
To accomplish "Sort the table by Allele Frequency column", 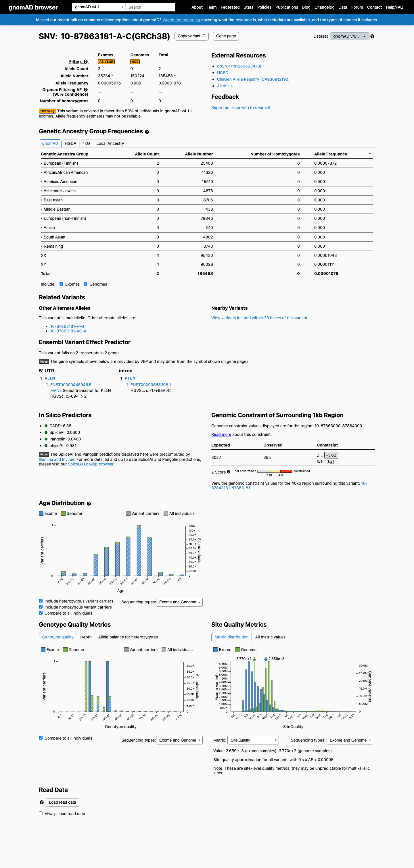I will pos(331,154).
